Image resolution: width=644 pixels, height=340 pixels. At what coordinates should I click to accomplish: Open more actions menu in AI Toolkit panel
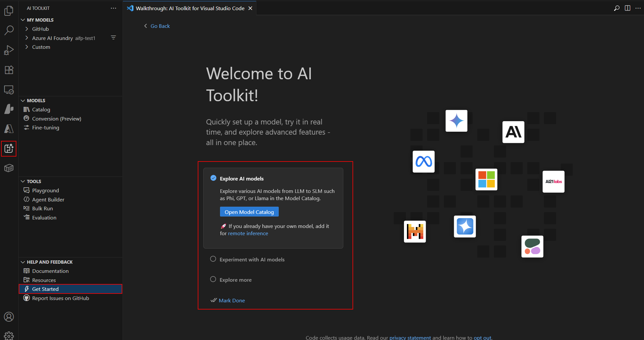pos(113,8)
